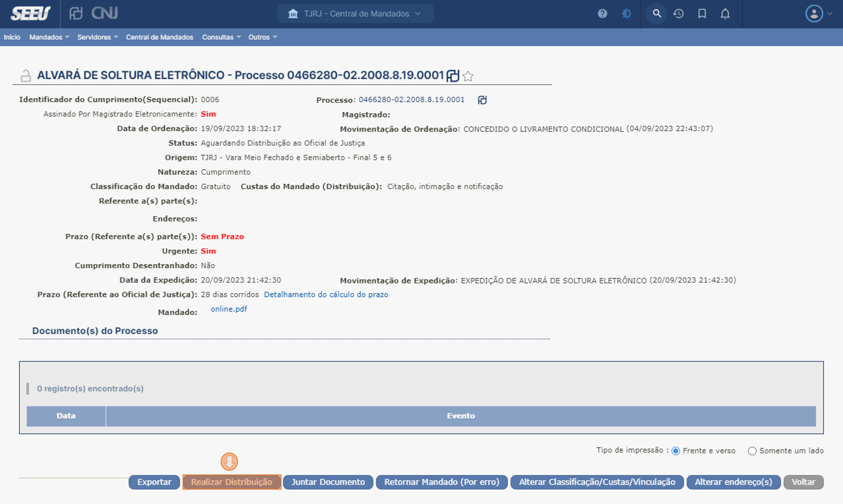Click Alterar endereço(s) button
This screenshot has width=843, height=504.
click(x=734, y=482)
